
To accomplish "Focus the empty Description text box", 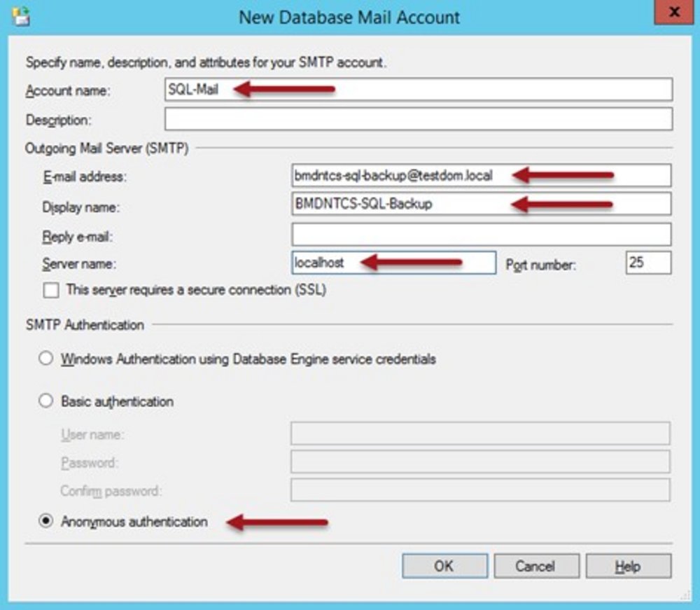I will [418, 119].
